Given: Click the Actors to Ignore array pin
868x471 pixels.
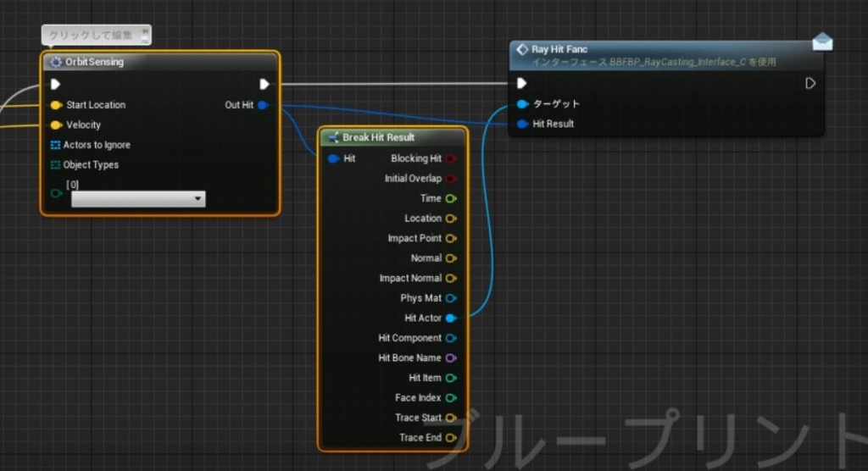Looking at the screenshot, I should pyautogui.click(x=55, y=145).
